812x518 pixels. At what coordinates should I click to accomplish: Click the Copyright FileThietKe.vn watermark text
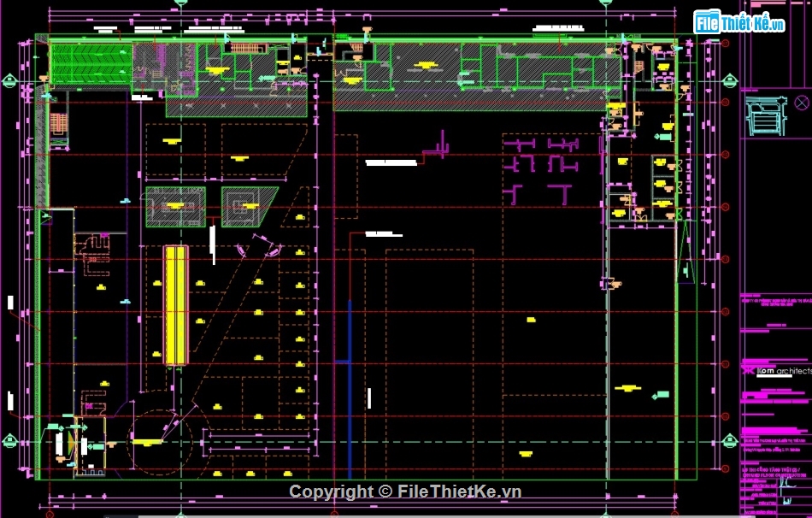click(x=404, y=492)
